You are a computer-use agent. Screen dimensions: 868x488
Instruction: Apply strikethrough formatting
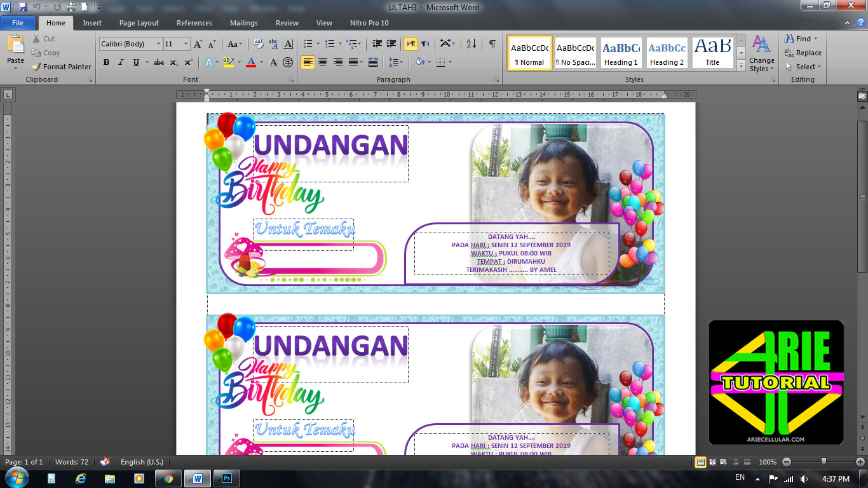[x=159, y=62]
